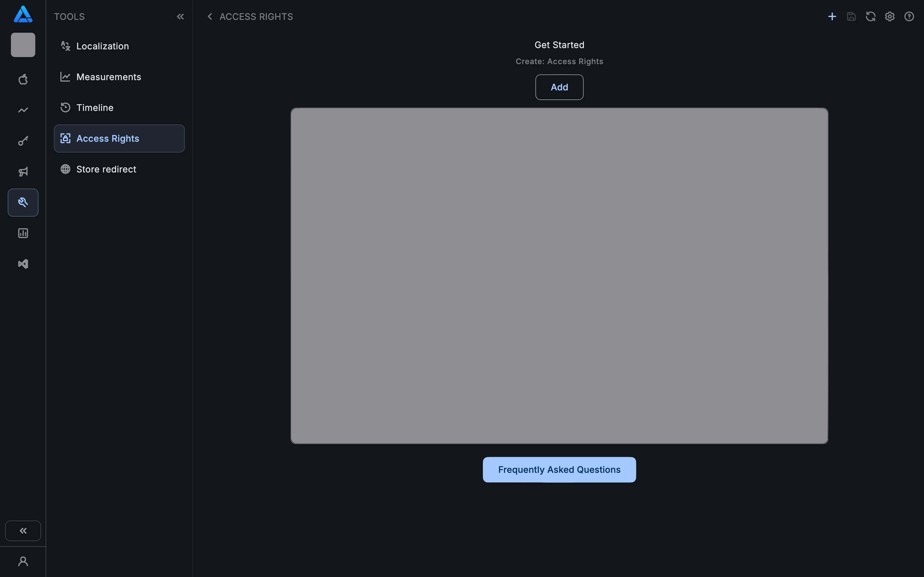924x577 pixels.
Task: Open Store redirect from the Tools list
Action: pyautogui.click(x=106, y=169)
